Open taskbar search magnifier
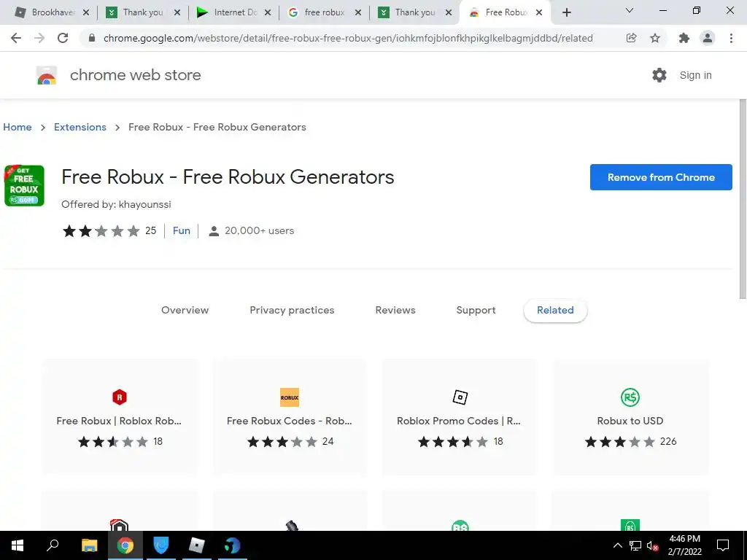The height and width of the screenshot is (560, 747). 53,545
